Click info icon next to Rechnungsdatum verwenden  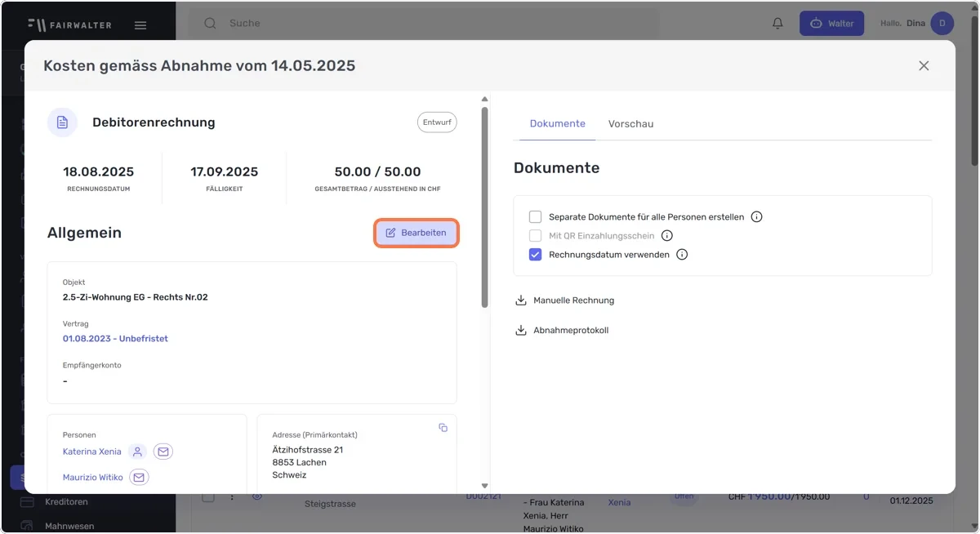682,255
